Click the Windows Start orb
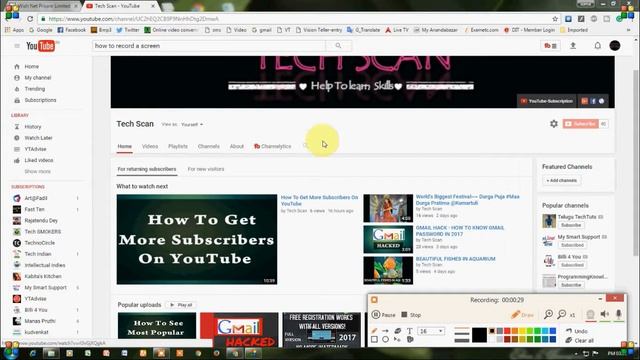Image resolution: width=640 pixels, height=360 pixels. tap(11, 352)
